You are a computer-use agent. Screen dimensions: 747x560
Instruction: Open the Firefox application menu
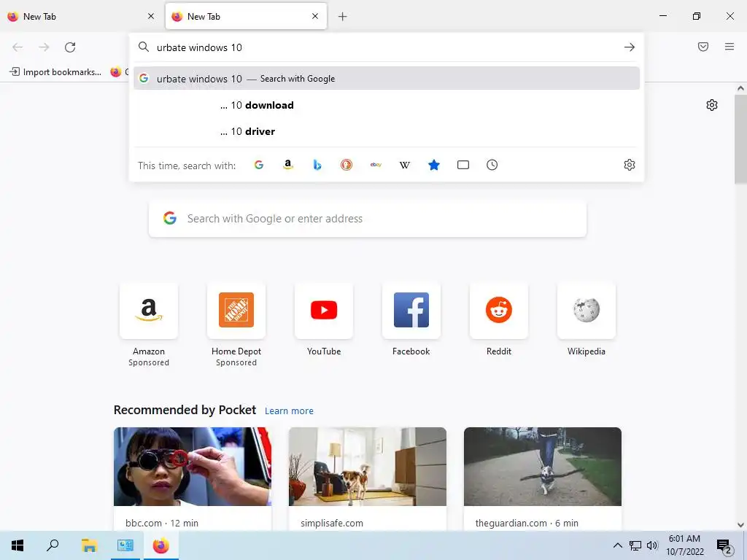point(729,47)
